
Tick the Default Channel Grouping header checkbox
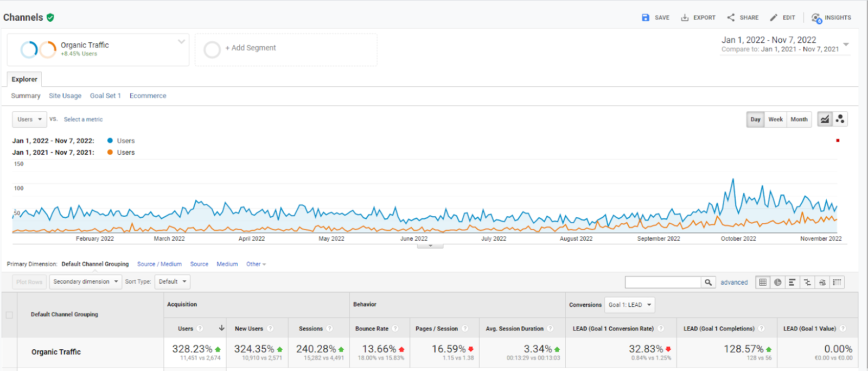pos(9,315)
